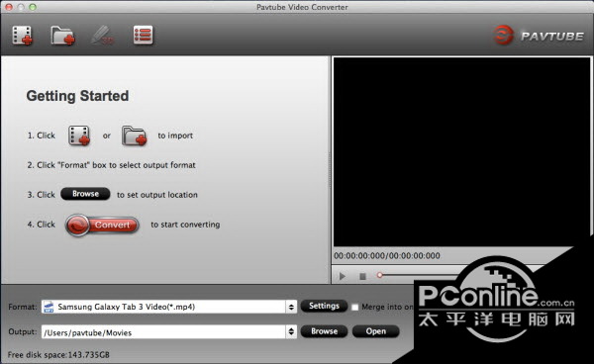Click the Pavtube logo
Screen dimensions: 594x364
pyautogui.click(x=539, y=36)
